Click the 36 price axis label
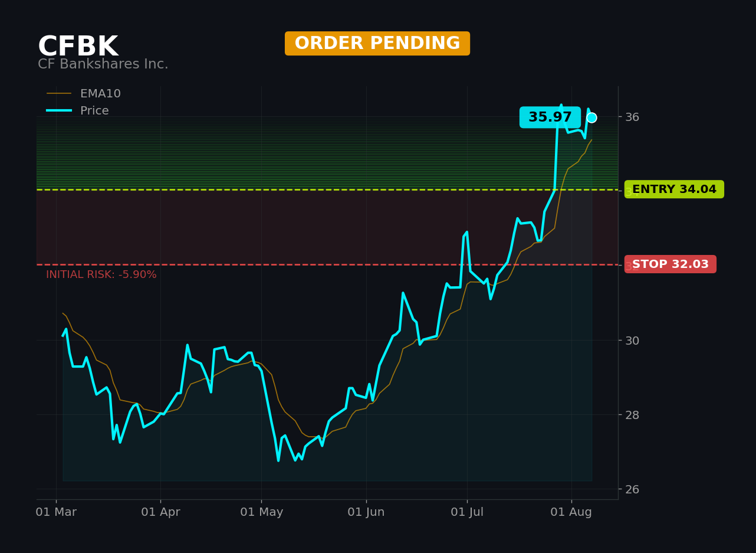 (632, 117)
